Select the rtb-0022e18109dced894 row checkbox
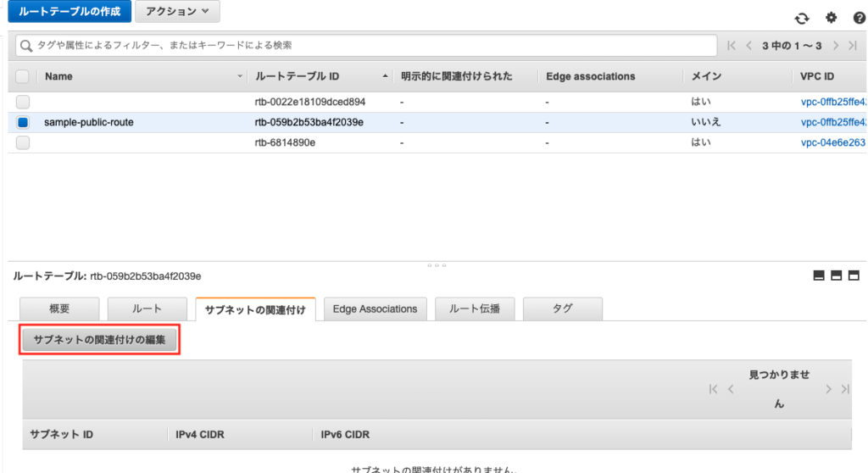The height and width of the screenshot is (473, 868). 23,102
